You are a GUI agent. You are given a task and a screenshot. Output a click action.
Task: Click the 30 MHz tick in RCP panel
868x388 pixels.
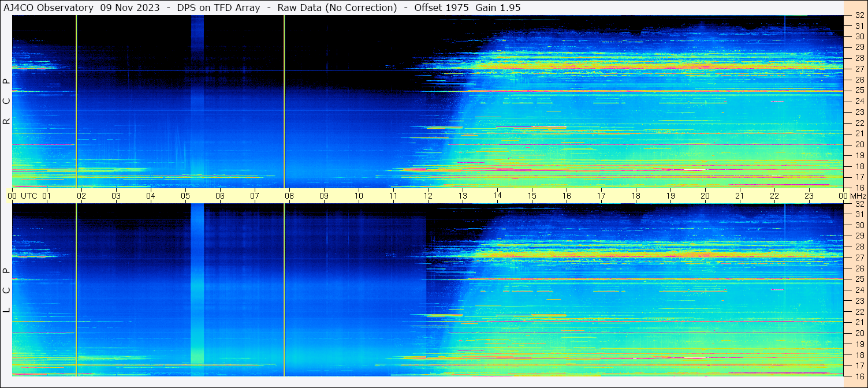pyautogui.click(x=859, y=36)
